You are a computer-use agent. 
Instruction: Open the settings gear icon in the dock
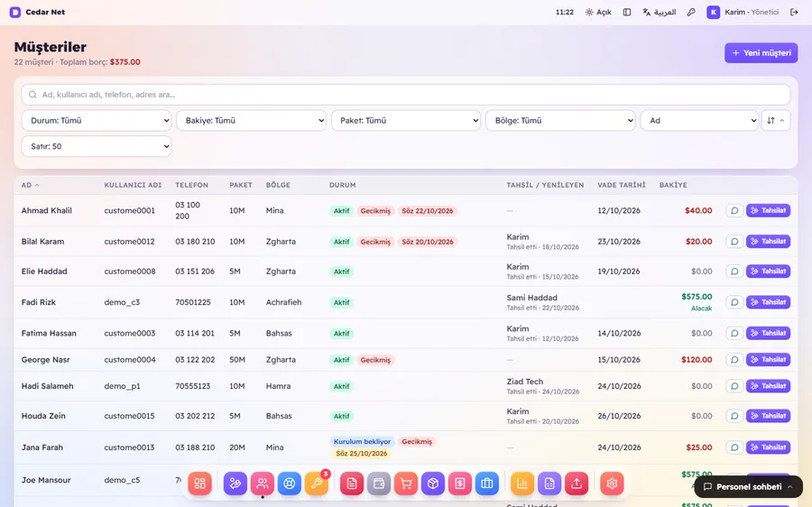pos(612,484)
